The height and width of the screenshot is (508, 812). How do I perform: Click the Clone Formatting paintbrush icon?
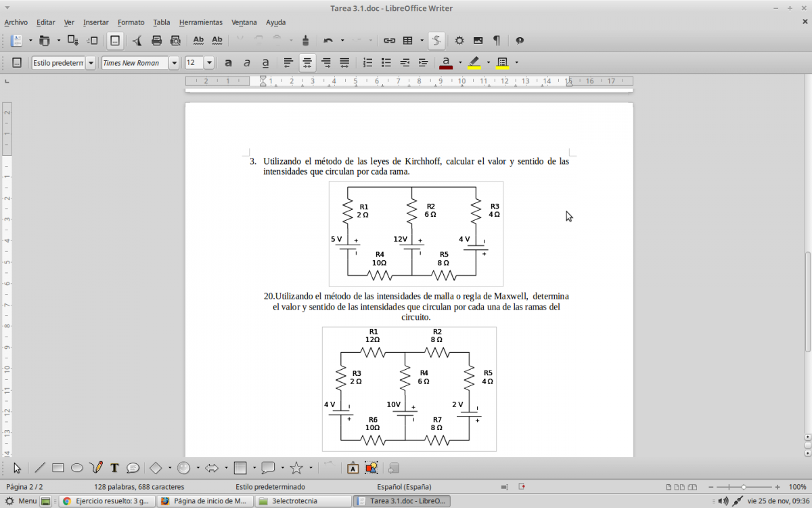pos(305,41)
